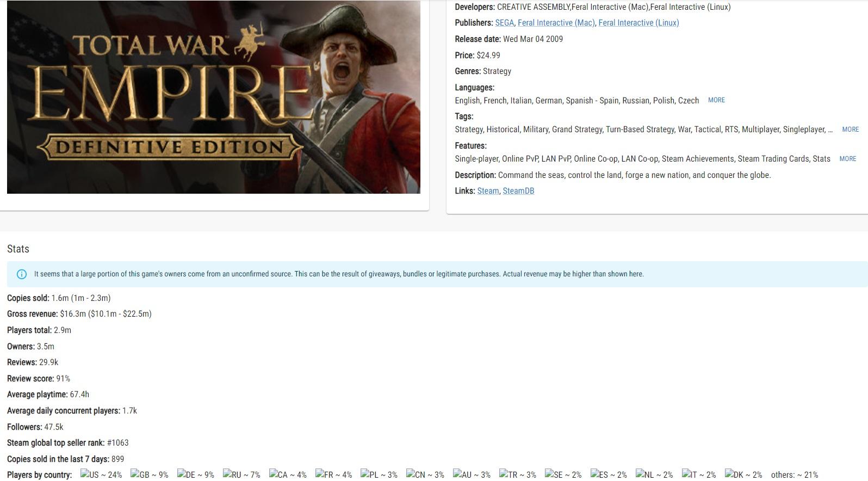Click the others ~ 21% entry

pyautogui.click(x=794, y=475)
